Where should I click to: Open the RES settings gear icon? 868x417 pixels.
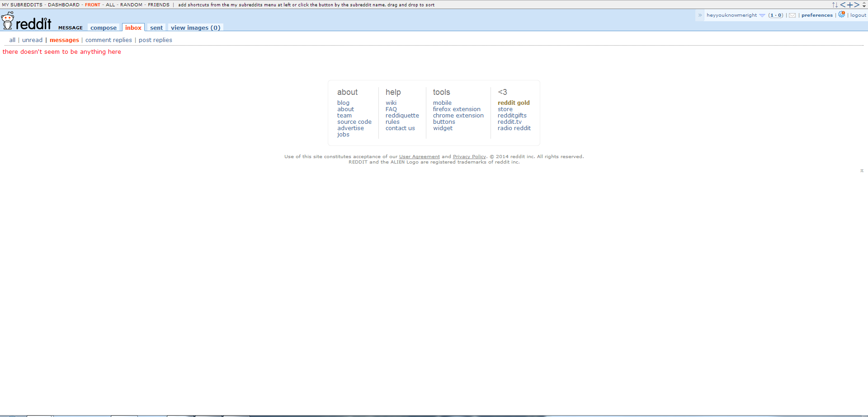pyautogui.click(x=841, y=14)
